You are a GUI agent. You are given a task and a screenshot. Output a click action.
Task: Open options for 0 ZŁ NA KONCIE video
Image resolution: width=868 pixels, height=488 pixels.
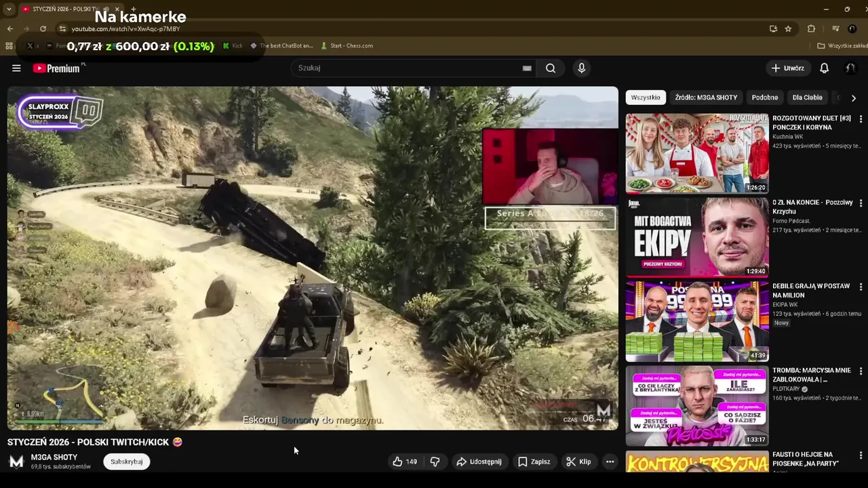coord(861,203)
